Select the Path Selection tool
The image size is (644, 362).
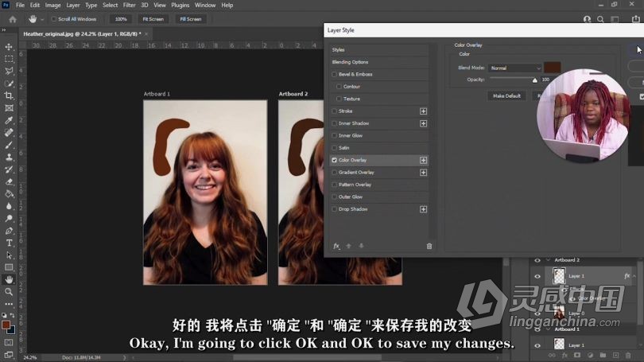pos(9,255)
